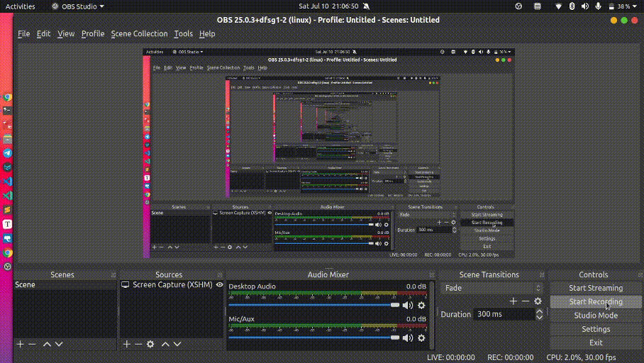Click LIVE: 00:00:00 status text
Image resolution: width=644 pixels, height=363 pixels.
[x=451, y=357]
